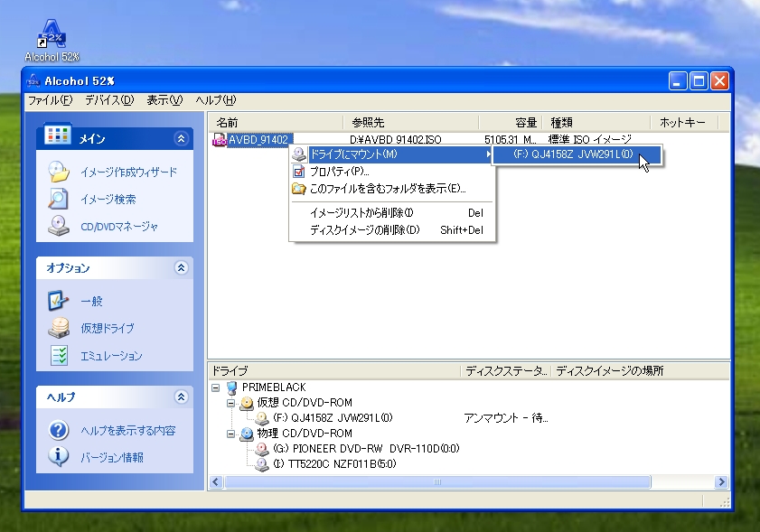Open the エミュレーション settings link
760x532 pixels.
[111, 356]
